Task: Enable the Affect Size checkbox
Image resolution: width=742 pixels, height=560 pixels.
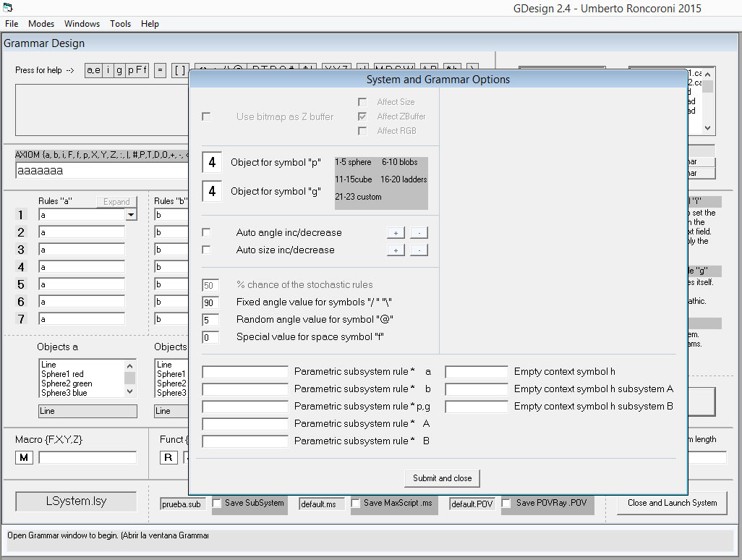Action: click(x=362, y=102)
